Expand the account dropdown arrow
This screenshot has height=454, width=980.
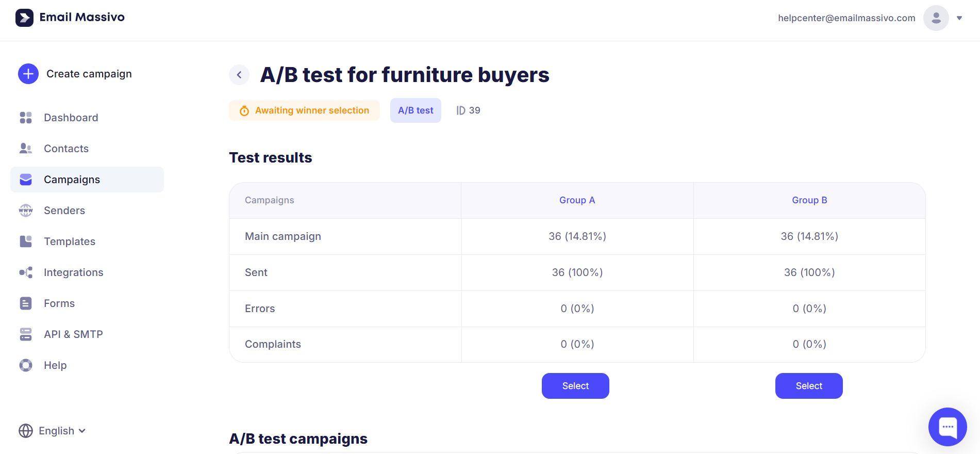(x=959, y=18)
